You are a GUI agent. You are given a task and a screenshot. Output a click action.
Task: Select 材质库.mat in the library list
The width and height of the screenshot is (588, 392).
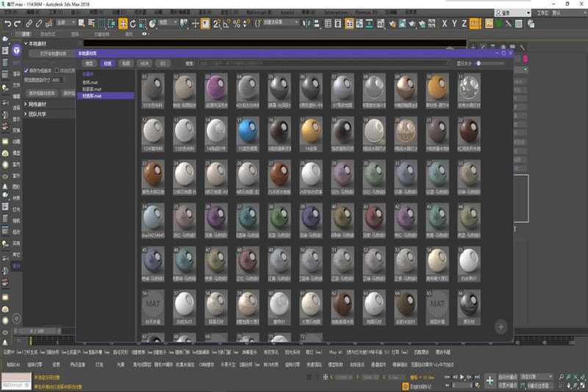[x=93, y=96]
